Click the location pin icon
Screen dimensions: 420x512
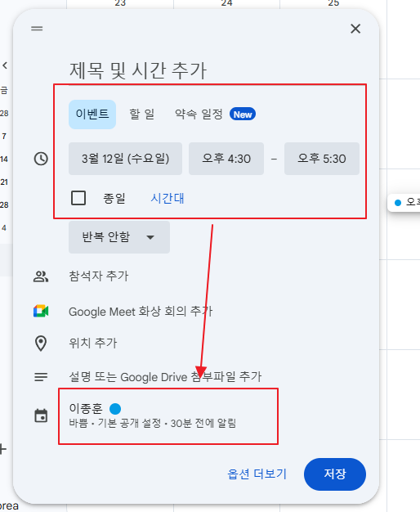41,344
